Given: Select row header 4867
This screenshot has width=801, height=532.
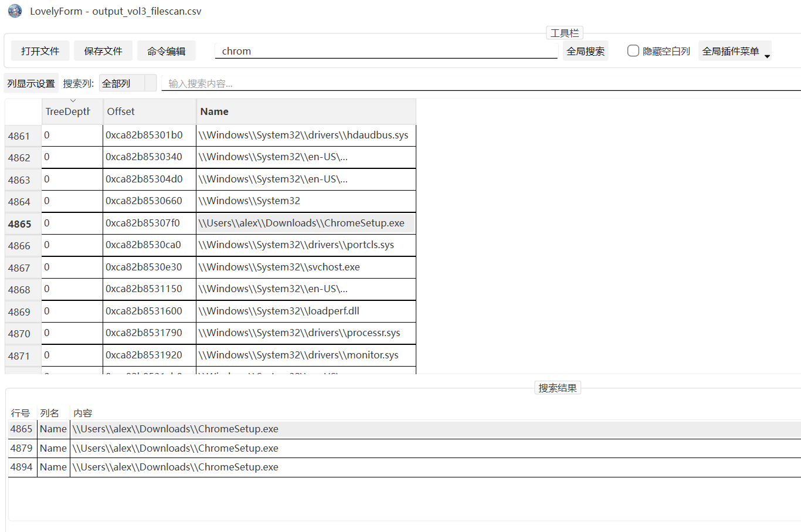Looking at the screenshot, I should pos(23,268).
